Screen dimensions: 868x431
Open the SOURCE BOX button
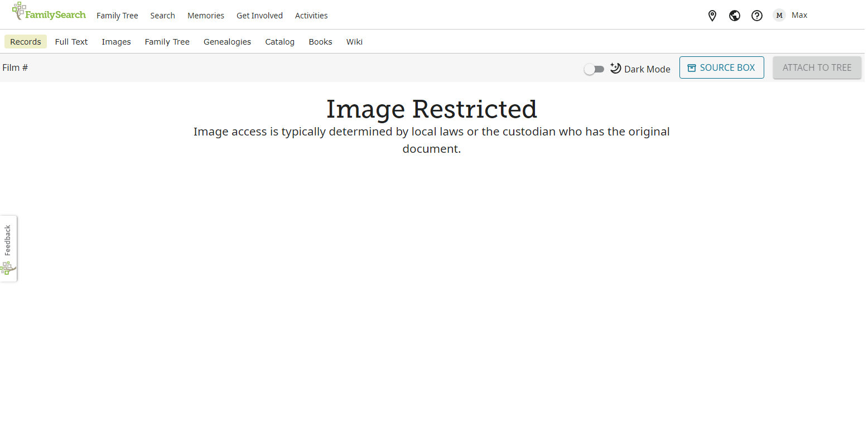[x=721, y=67]
